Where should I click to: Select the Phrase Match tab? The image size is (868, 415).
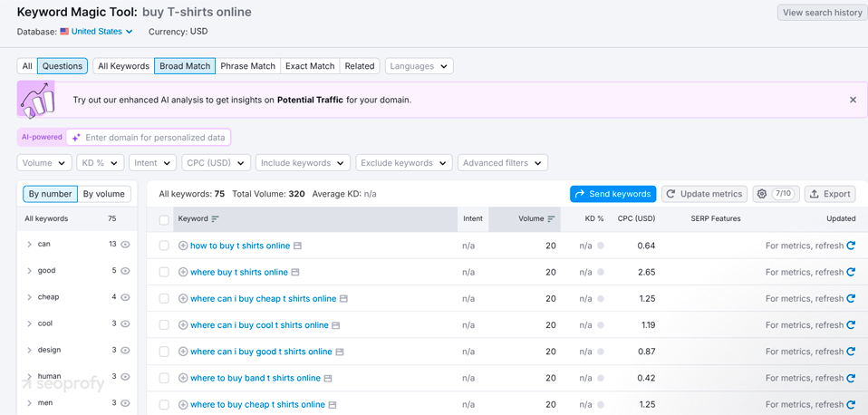click(248, 66)
